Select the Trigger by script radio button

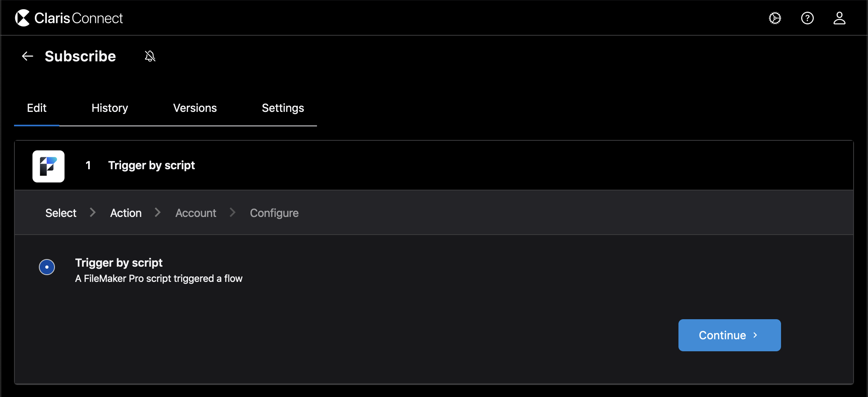point(47,267)
